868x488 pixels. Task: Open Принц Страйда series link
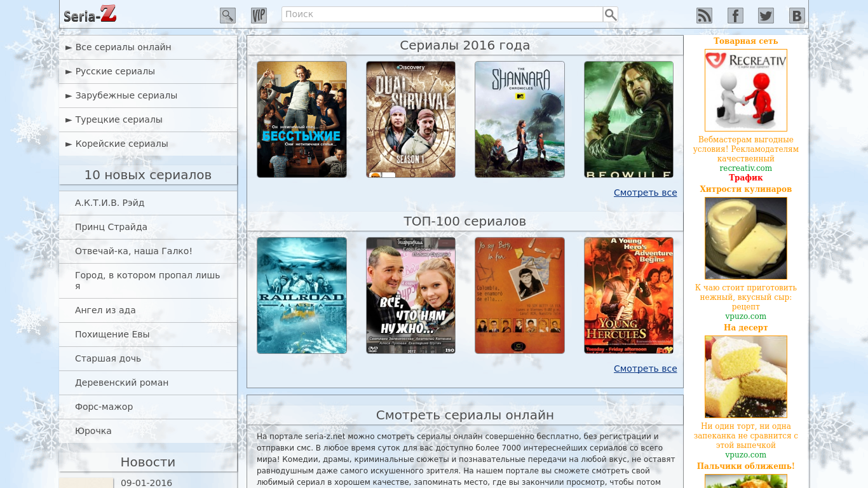click(148, 227)
